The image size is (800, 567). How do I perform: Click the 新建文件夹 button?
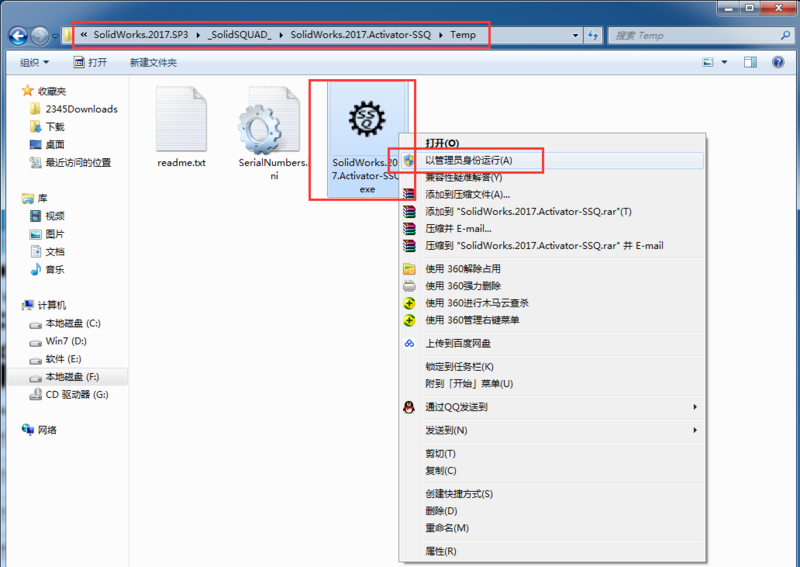tap(153, 62)
